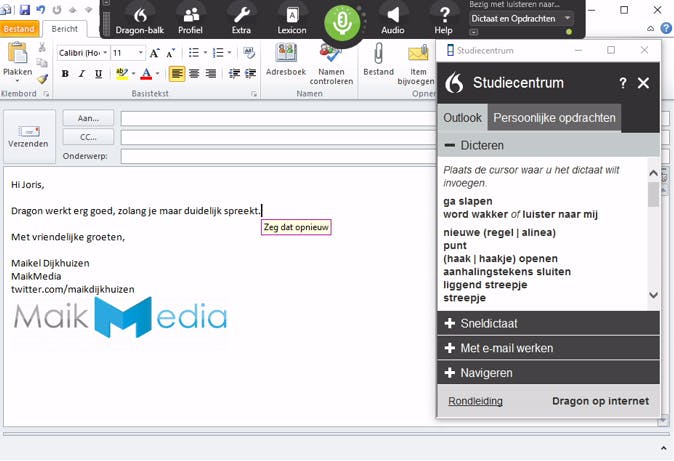This screenshot has height=461, width=674.
Task: Open the Audio menu in Dragon bar
Action: 393,21
